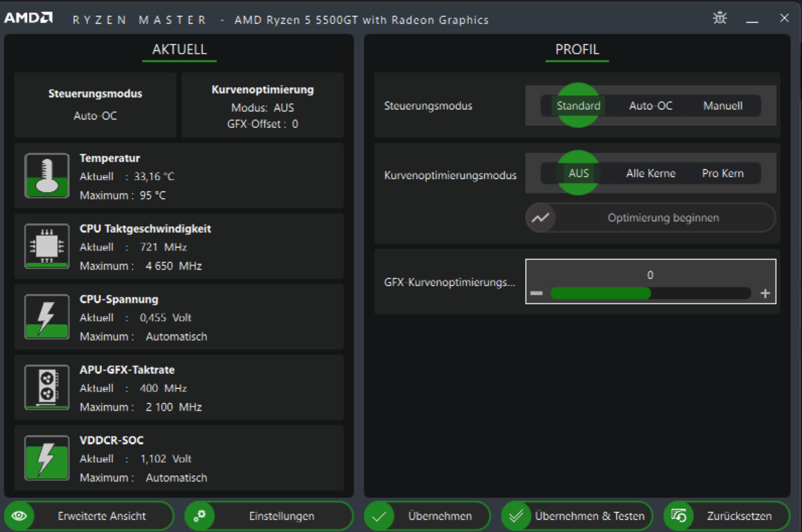Turn Kurvenoptimierungsmodus to AUS
802x532 pixels.
(x=578, y=173)
